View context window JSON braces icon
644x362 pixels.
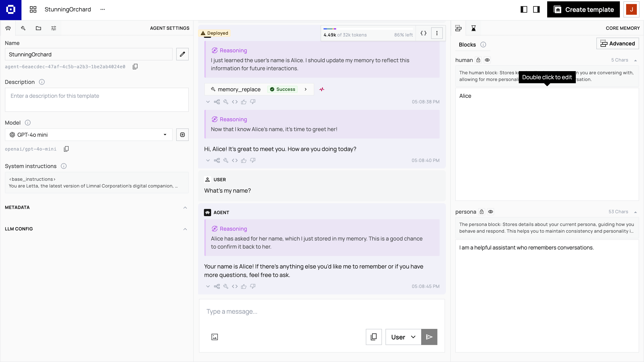(423, 33)
